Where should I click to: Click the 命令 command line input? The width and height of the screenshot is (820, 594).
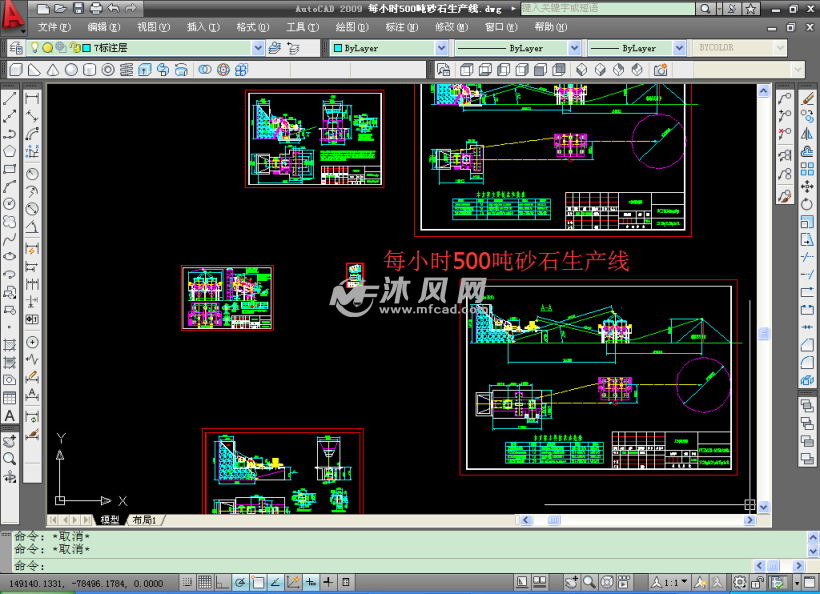point(382,566)
